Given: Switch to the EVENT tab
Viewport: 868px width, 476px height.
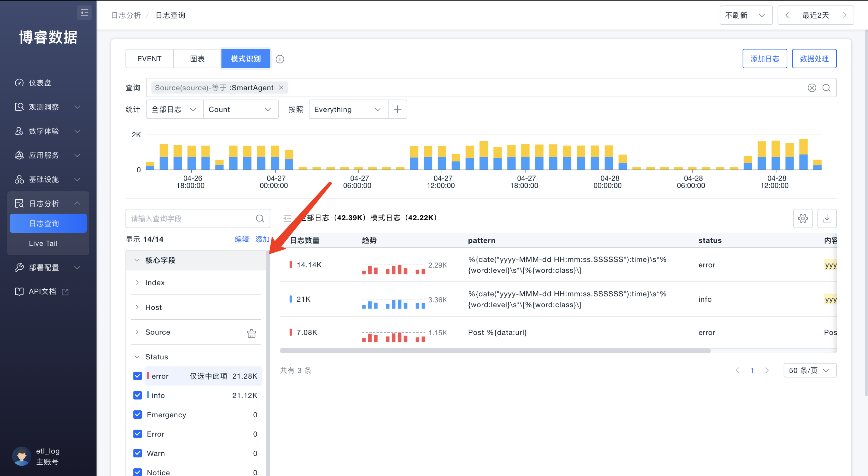Looking at the screenshot, I should (149, 59).
